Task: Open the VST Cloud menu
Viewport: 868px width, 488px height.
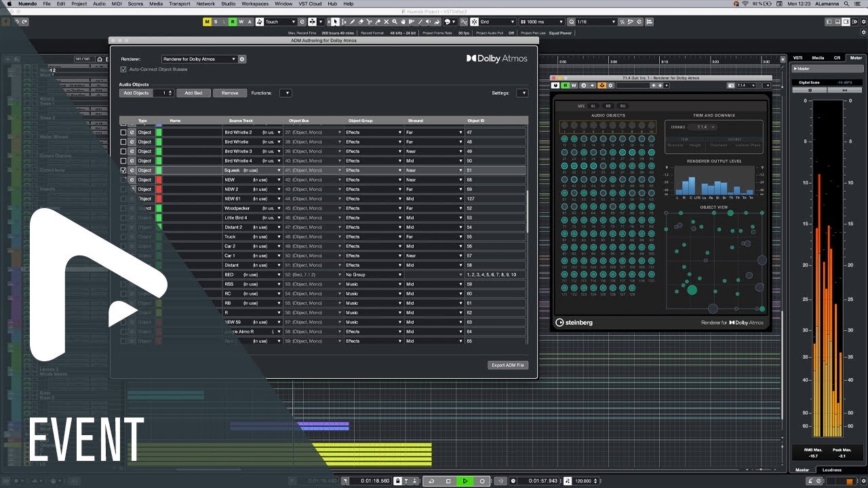Action: [311, 3]
